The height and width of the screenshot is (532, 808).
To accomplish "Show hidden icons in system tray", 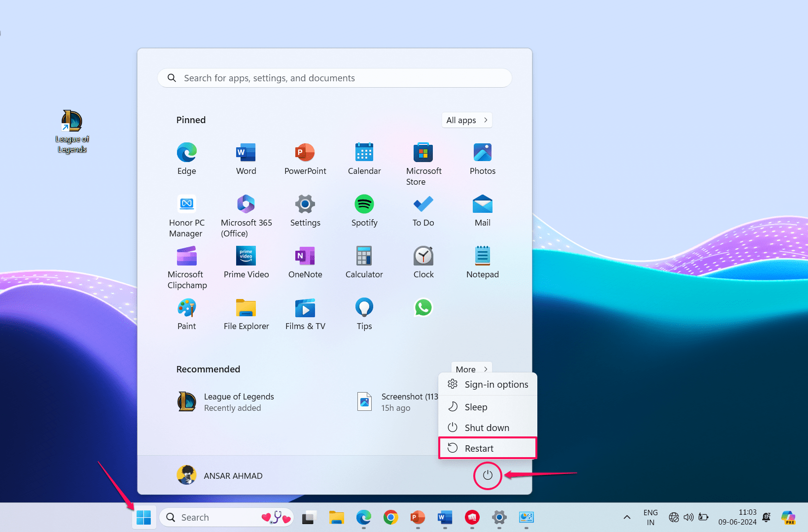I will (x=627, y=517).
